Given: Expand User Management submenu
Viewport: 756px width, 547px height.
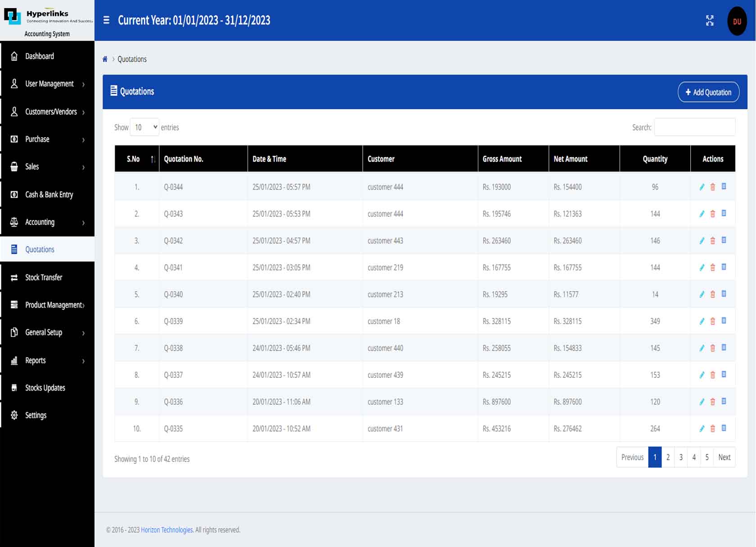Looking at the screenshot, I should pos(47,84).
